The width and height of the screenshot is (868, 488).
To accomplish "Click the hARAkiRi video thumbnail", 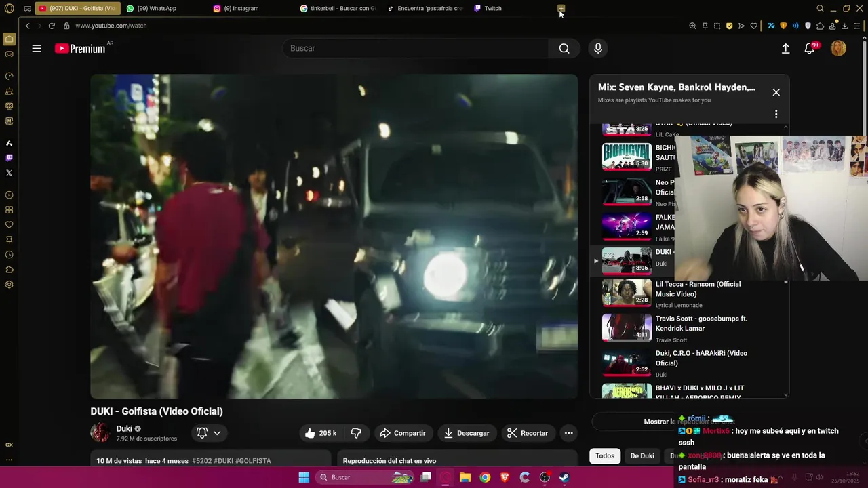I will pyautogui.click(x=627, y=363).
